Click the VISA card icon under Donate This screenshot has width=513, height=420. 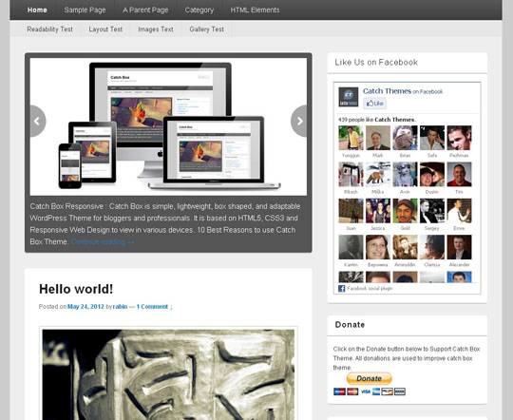366,391
